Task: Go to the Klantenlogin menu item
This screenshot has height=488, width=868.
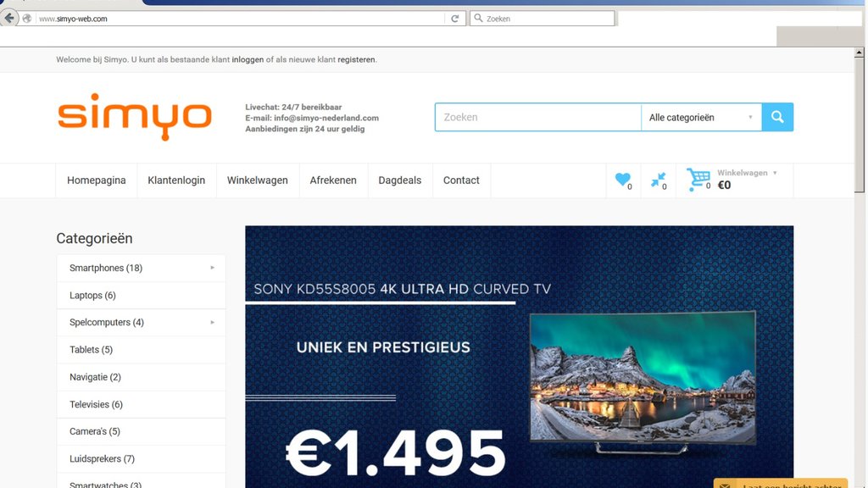Action: (x=176, y=180)
